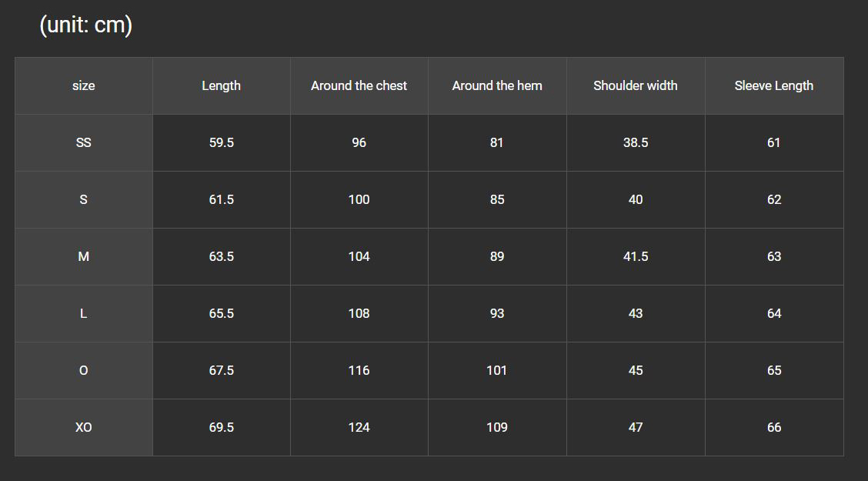Select the S size row label

84,200
